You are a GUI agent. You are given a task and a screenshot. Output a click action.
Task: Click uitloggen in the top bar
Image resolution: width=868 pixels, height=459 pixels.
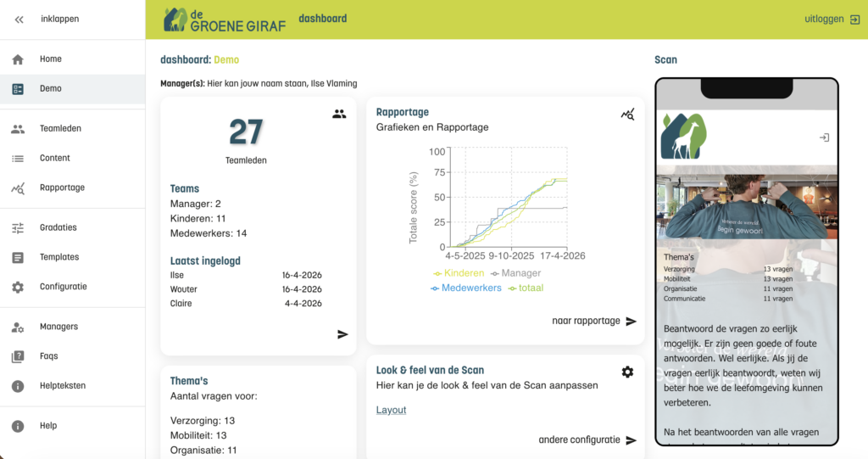(832, 20)
